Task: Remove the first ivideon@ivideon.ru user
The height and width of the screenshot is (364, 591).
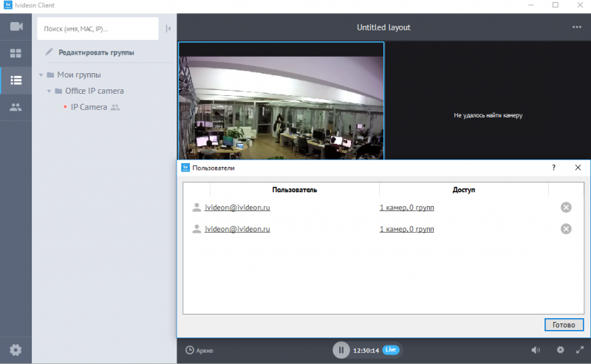Action: [566, 207]
